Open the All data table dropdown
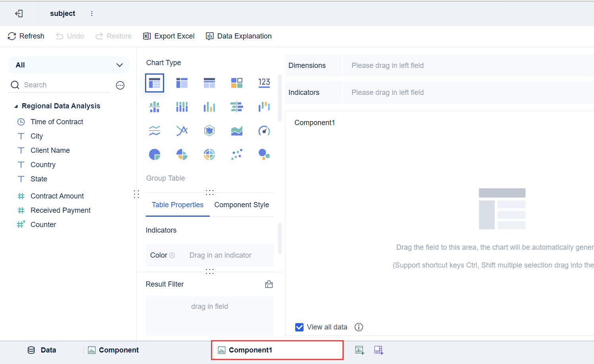Viewport: 594px width, 364px height. [69, 65]
